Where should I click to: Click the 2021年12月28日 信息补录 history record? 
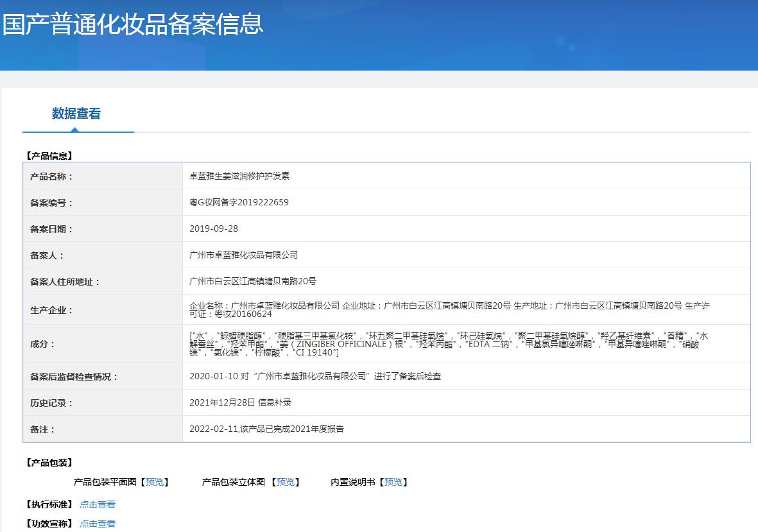[x=240, y=403]
